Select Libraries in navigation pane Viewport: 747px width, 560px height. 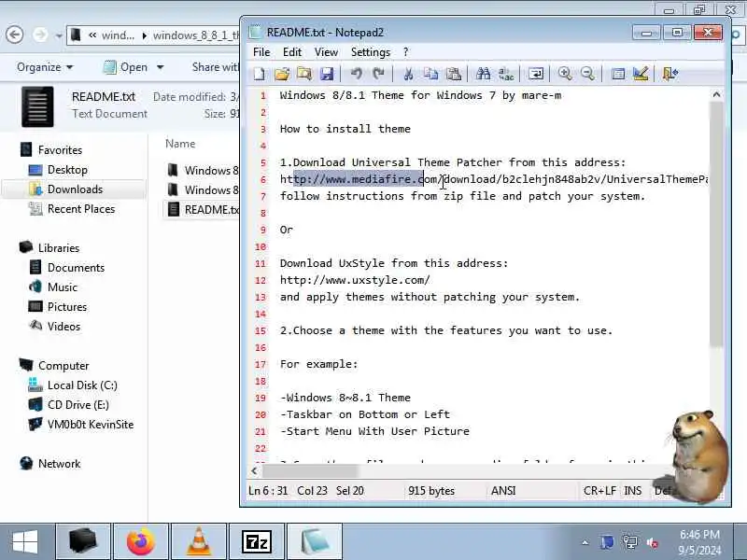click(x=59, y=248)
